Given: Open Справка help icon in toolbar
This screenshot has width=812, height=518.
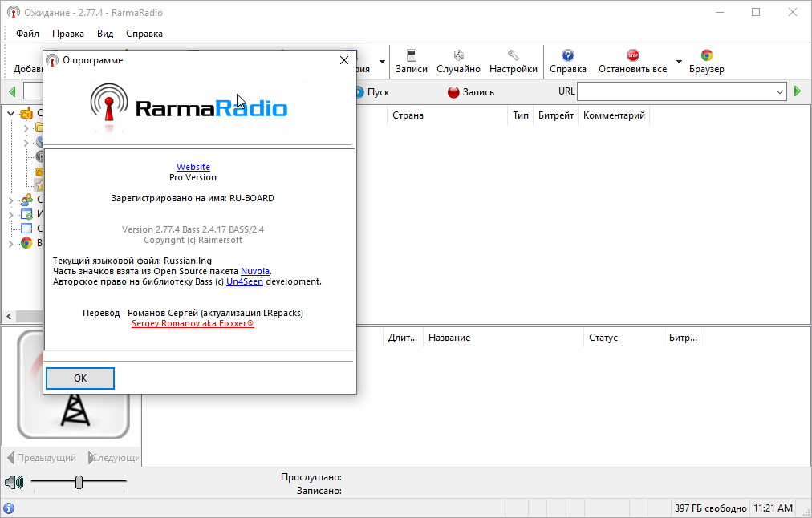Looking at the screenshot, I should click(567, 61).
